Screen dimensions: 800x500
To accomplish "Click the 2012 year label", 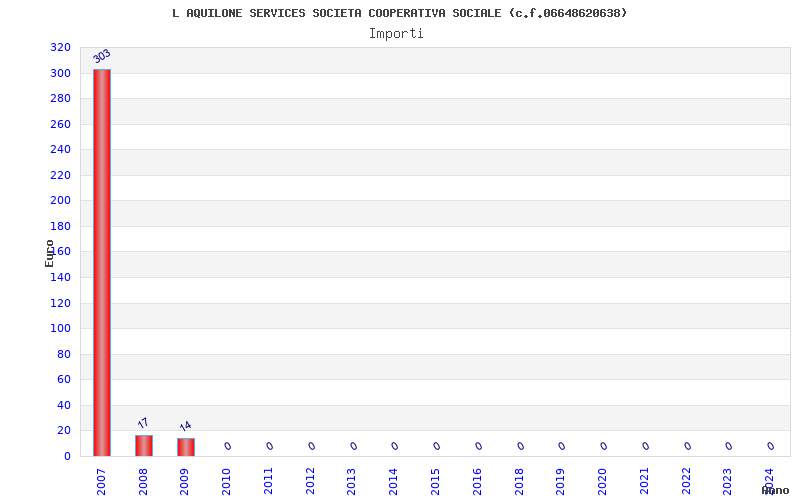I will pyautogui.click(x=310, y=482).
